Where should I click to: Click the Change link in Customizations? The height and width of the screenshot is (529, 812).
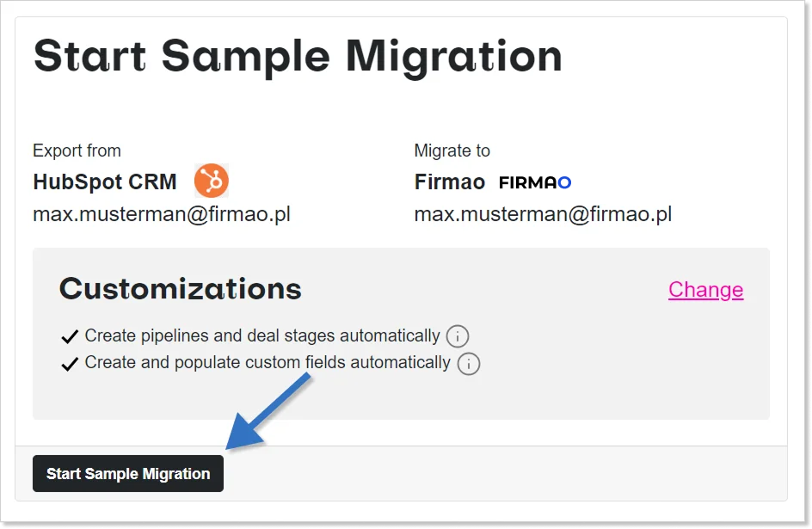705,290
